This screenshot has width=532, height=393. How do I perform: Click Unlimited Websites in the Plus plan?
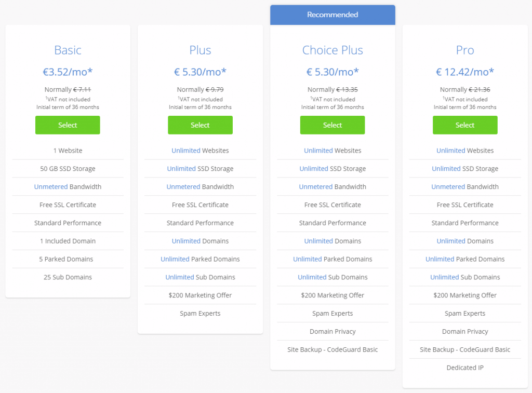200,151
